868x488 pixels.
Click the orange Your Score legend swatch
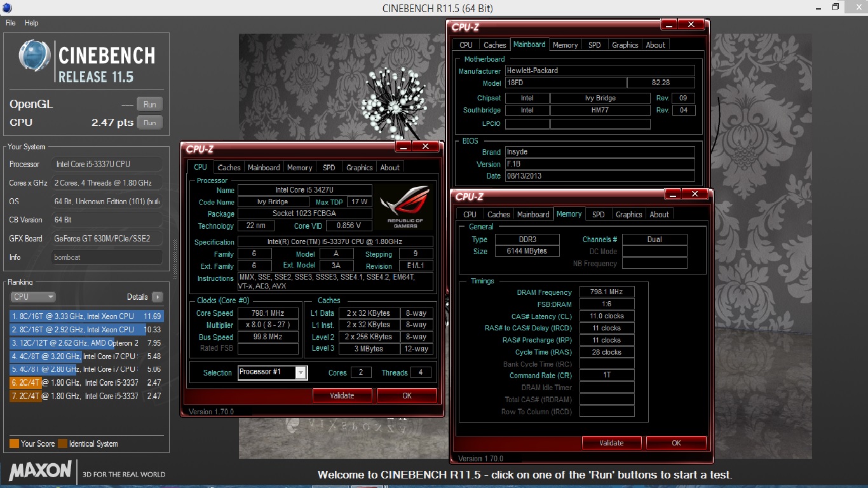pyautogui.click(x=14, y=444)
